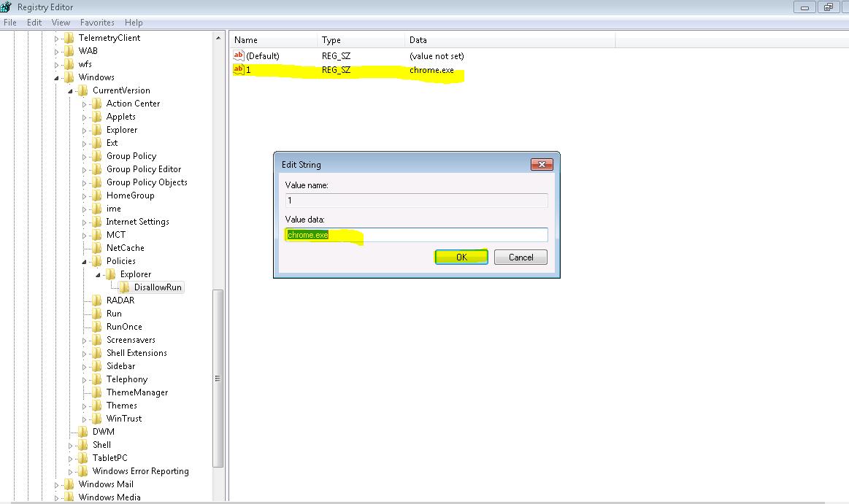Open the Favorites menu
849x504 pixels.
[97, 23]
